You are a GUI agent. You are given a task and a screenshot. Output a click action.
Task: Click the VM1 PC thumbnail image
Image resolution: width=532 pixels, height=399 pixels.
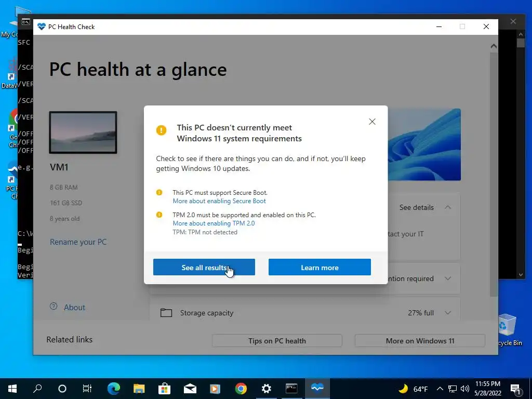click(83, 132)
